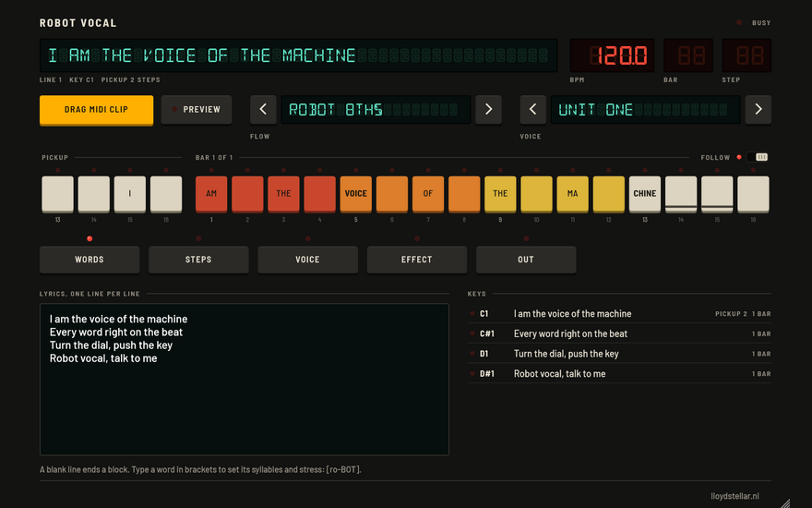Click the BAR counter display
This screenshot has height=508, width=812.
click(688, 55)
